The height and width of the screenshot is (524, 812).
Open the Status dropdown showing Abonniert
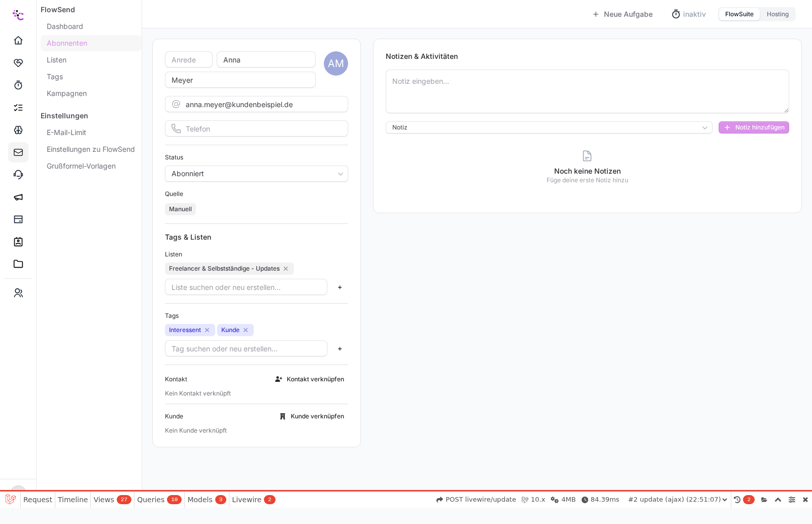coord(256,174)
